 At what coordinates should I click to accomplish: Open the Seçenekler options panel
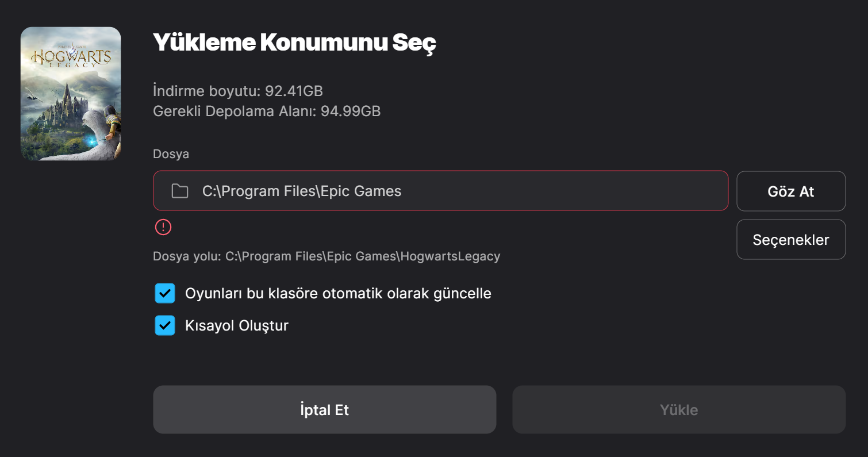click(x=791, y=239)
